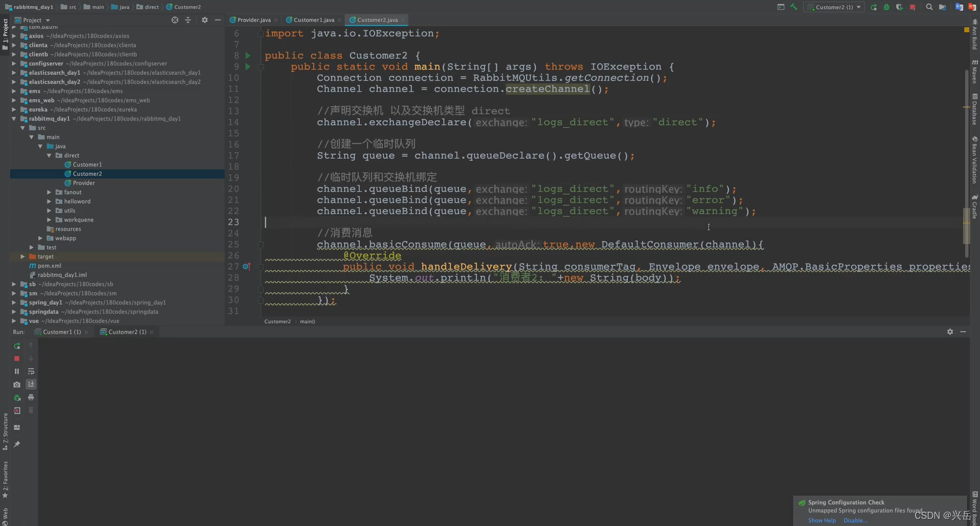The height and width of the screenshot is (526, 980).
Task: Open pom.xml in the project tree
Action: pyautogui.click(x=49, y=266)
